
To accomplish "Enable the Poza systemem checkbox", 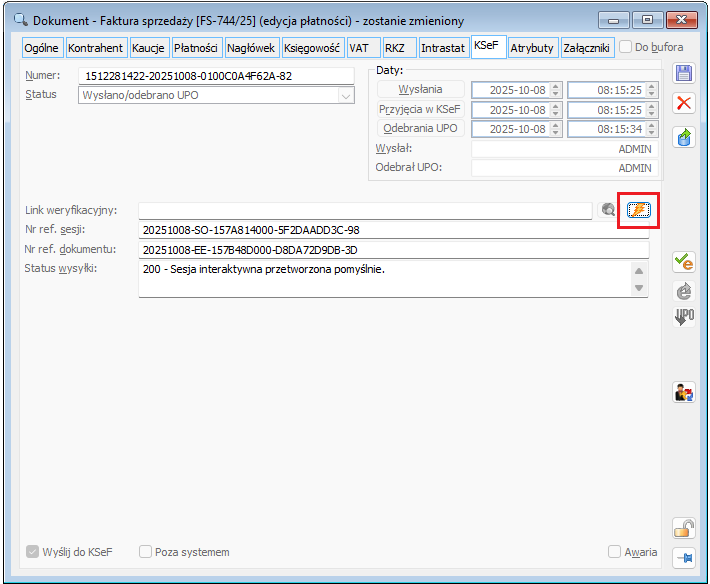I will click(145, 552).
